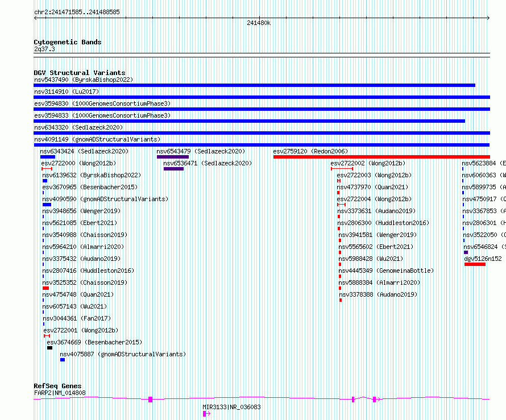Open nsv3525352 (Chaisson2019) variant
Screen dimensions: 506x420
(85, 282)
